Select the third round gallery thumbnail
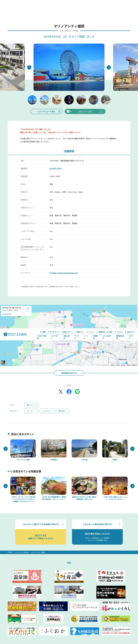 (x=57, y=100)
